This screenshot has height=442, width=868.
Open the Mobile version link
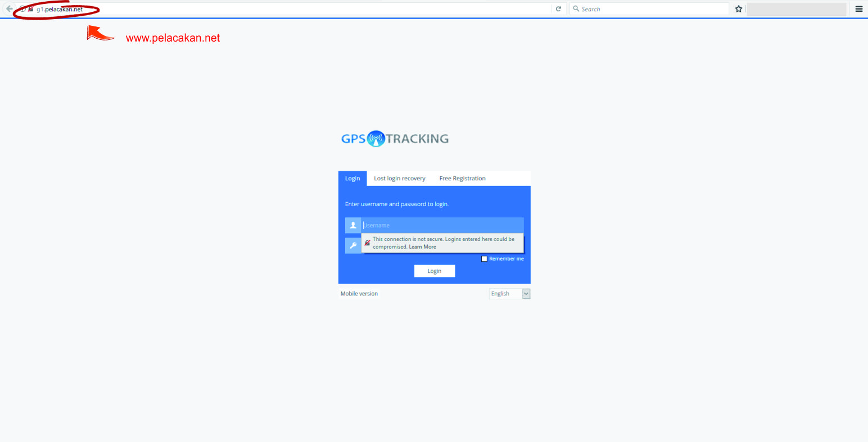click(x=359, y=294)
